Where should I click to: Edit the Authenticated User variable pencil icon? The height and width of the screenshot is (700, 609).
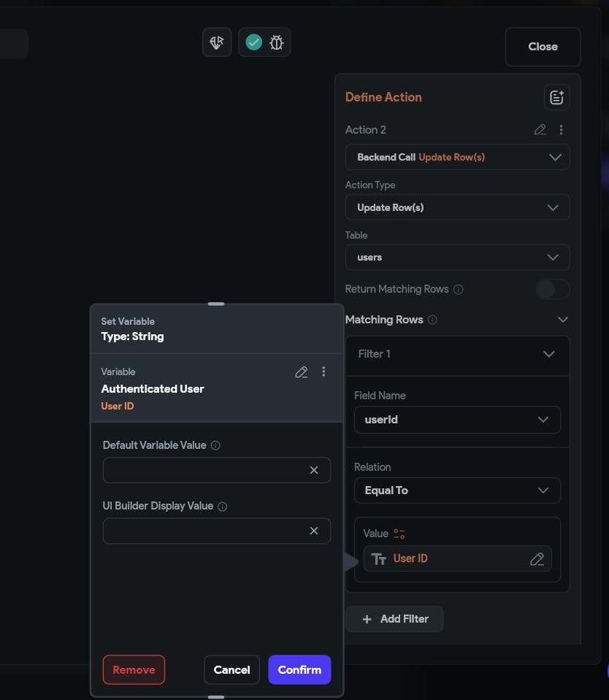tap(301, 372)
